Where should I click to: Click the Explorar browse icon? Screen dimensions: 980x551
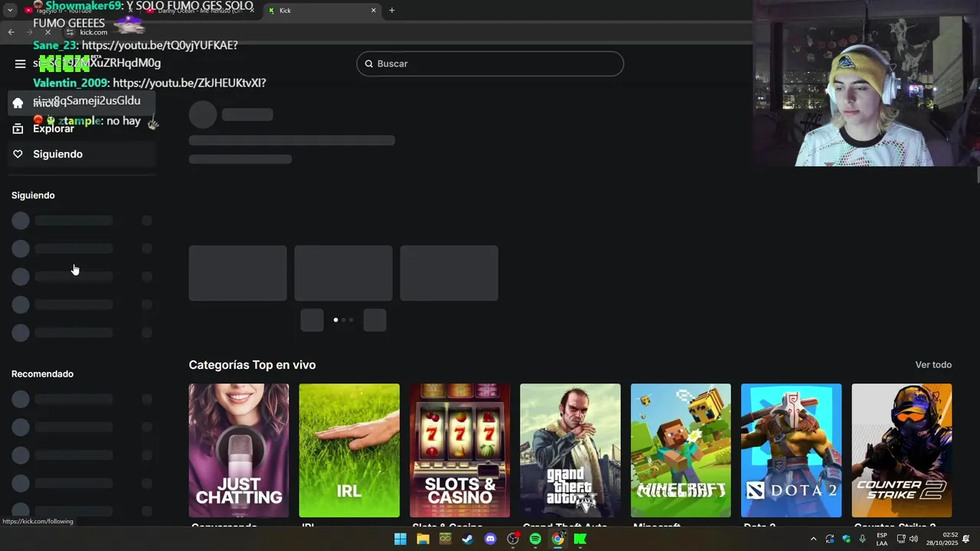pyautogui.click(x=18, y=129)
